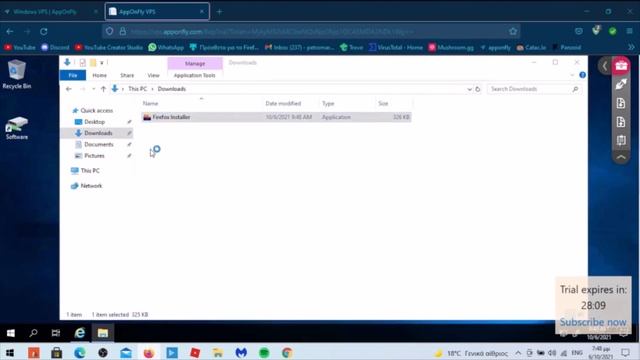Viewport: 640px width, 360px height.
Task: Go back in File Explorer
Action: [69, 89]
